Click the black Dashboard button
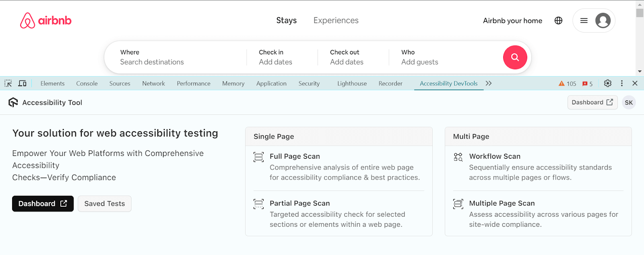The width and height of the screenshot is (644, 255). tap(43, 203)
